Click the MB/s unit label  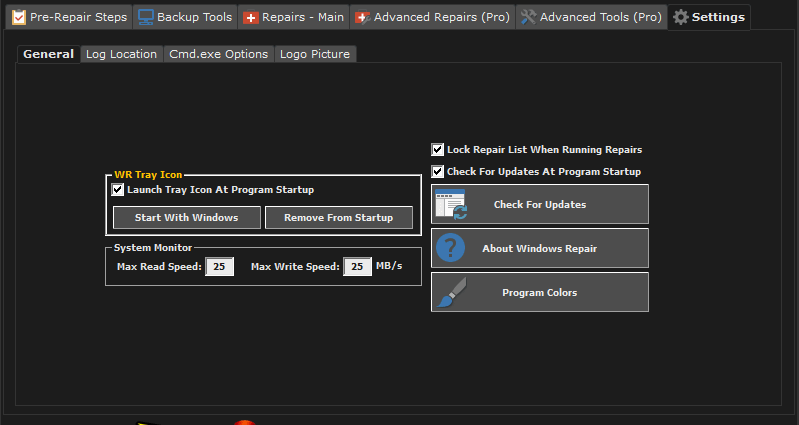389,265
